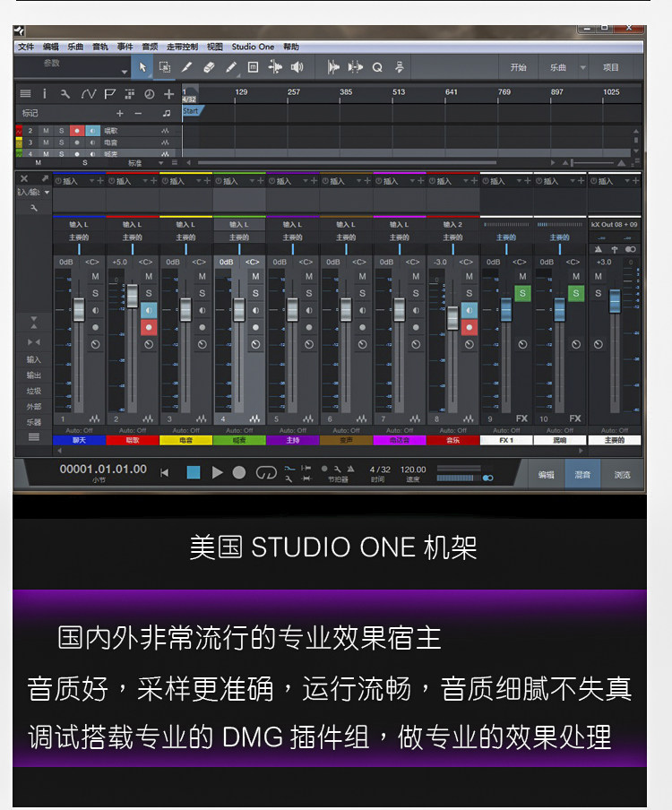Click the Play button

(217, 473)
